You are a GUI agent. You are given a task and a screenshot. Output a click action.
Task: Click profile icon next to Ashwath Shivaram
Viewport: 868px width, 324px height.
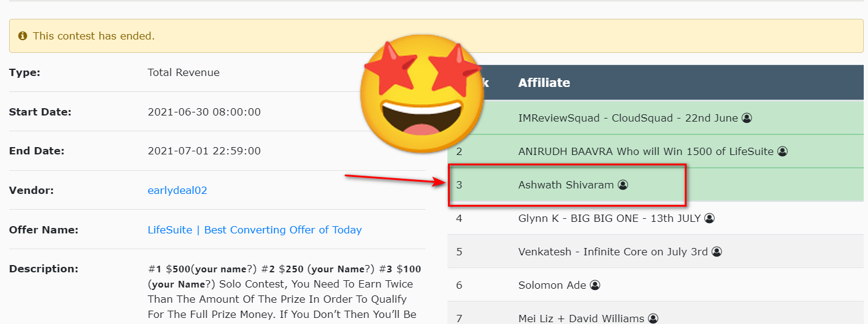tap(623, 185)
